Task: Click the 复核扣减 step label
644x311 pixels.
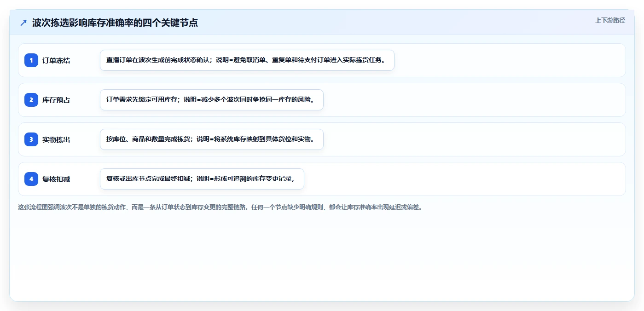Action: 56,179
